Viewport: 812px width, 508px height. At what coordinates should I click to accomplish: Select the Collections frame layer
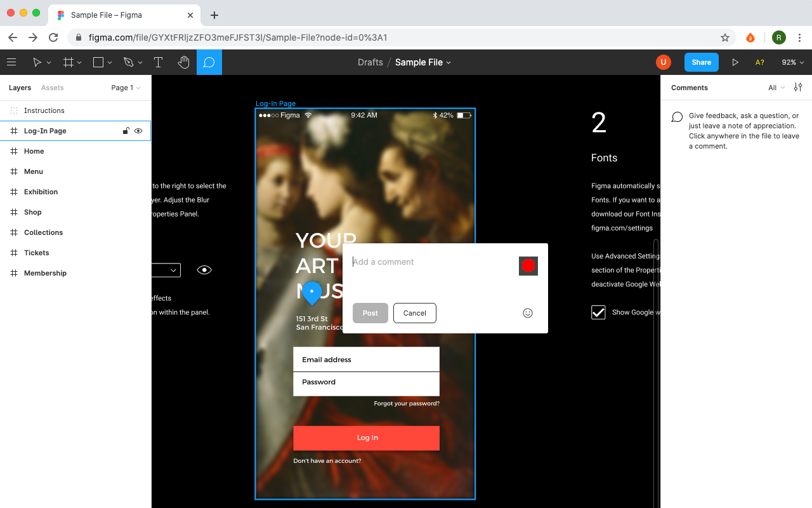[75, 232]
